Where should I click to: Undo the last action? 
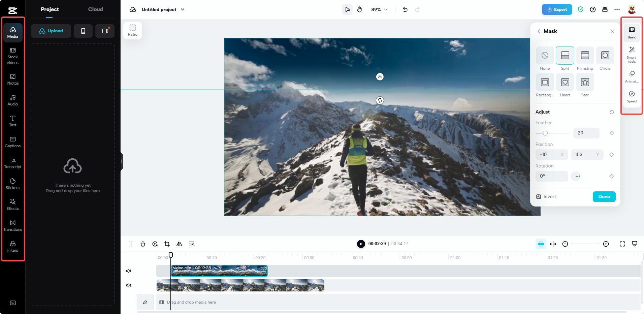pos(405,9)
